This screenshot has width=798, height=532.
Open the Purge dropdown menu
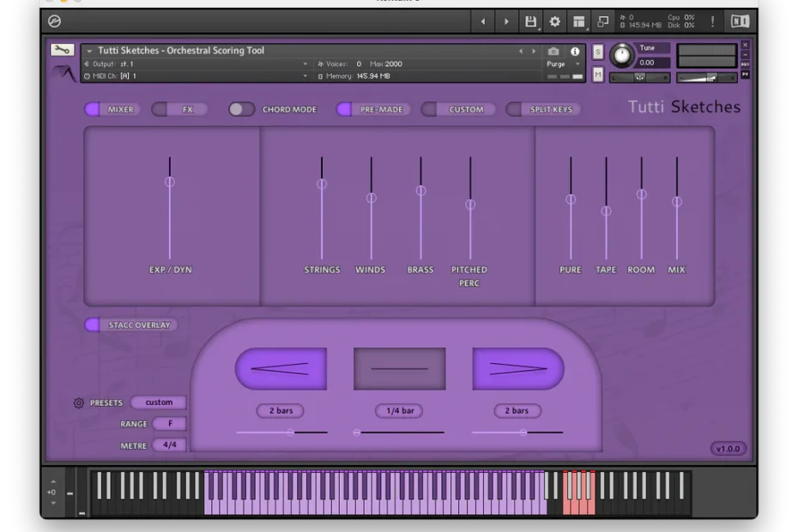coord(563,64)
